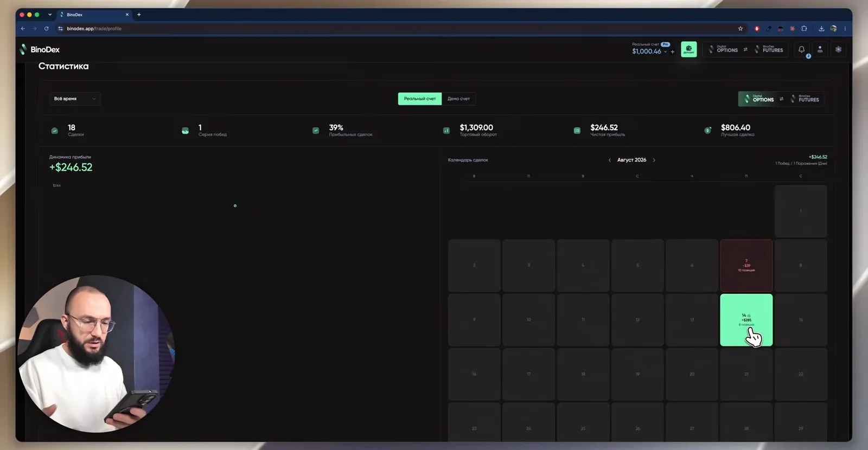This screenshot has width=868, height=450.
Task: Open the settings gear in header
Action: coord(838,49)
